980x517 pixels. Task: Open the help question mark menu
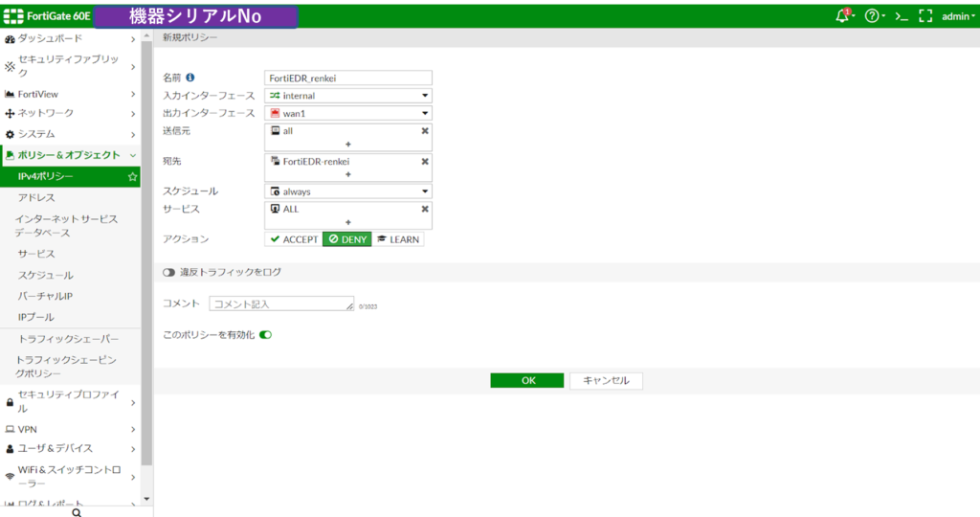(x=872, y=16)
